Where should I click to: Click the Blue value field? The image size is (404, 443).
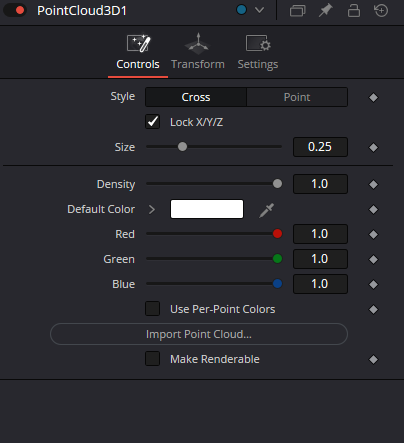click(x=320, y=284)
